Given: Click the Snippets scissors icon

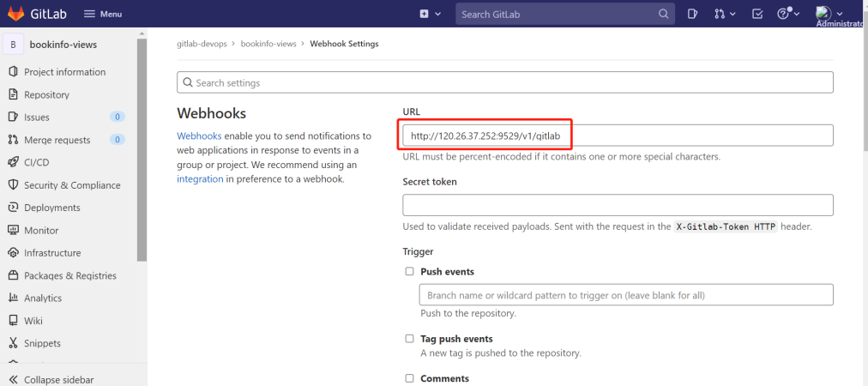Looking at the screenshot, I should 13,343.
